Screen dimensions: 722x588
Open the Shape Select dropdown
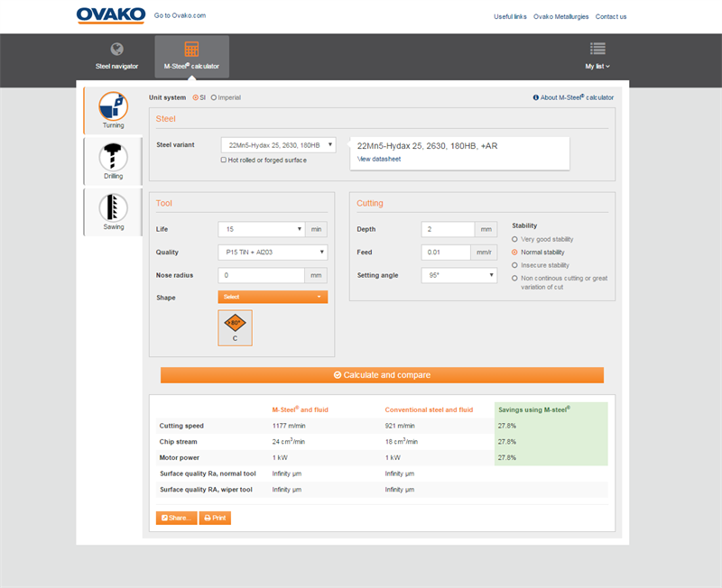click(273, 297)
